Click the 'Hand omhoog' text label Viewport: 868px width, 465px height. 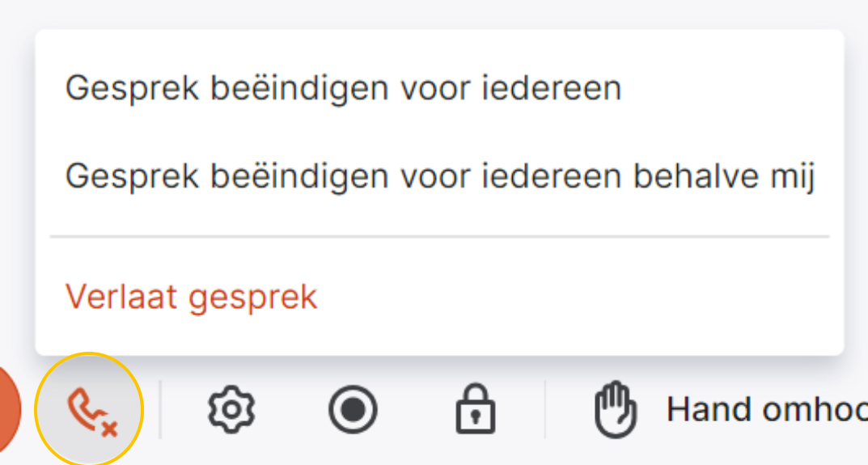pyautogui.click(x=767, y=410)
